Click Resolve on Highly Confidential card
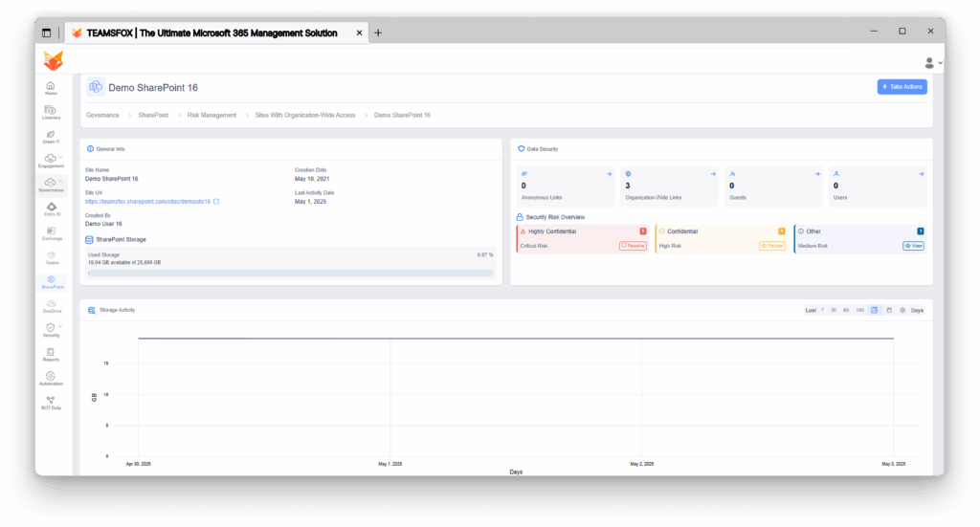Screen dimensions: 980x527 tap(633, 246)
